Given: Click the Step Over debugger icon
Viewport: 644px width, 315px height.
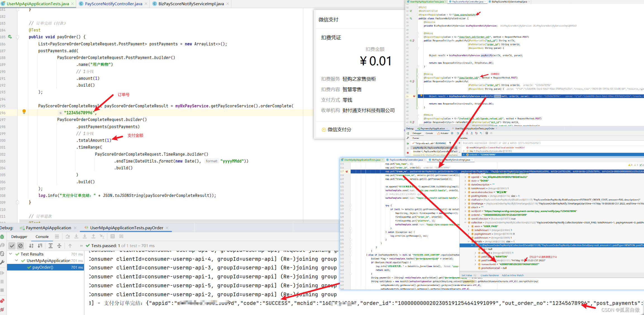Looking at the screenshot, I should (x=68, y=237).
